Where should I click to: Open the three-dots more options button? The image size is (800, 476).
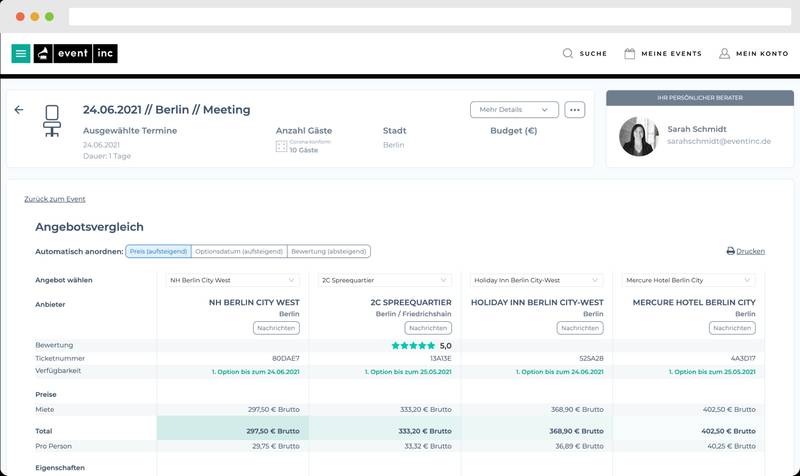pos(574,110)
